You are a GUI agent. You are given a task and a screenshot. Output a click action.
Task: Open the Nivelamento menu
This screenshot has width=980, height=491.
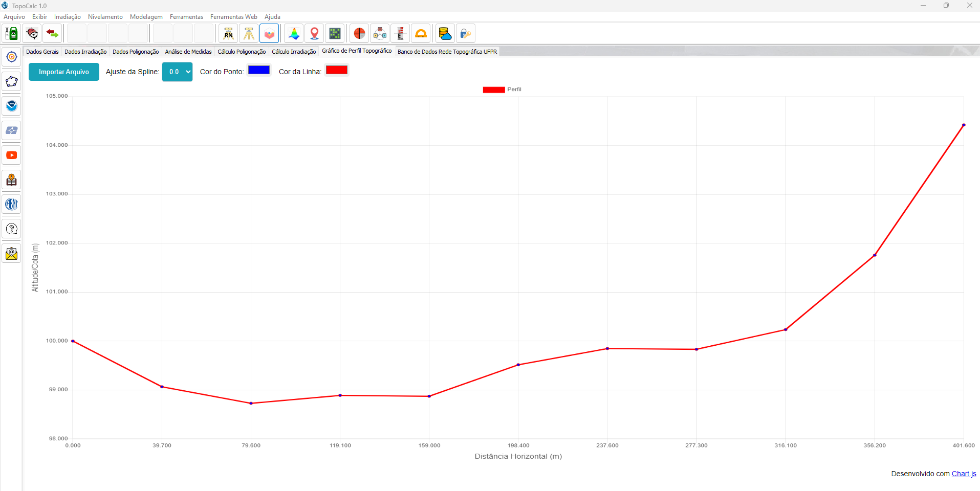point(105,17)
